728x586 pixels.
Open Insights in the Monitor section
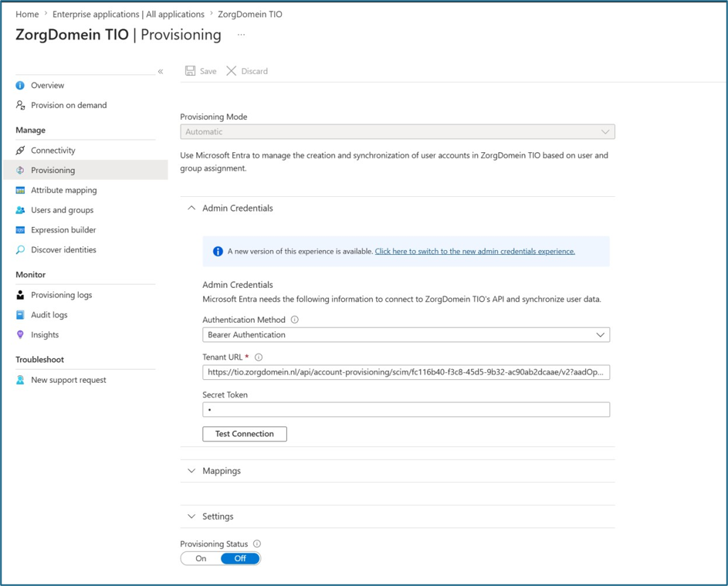tap(45, 335)
